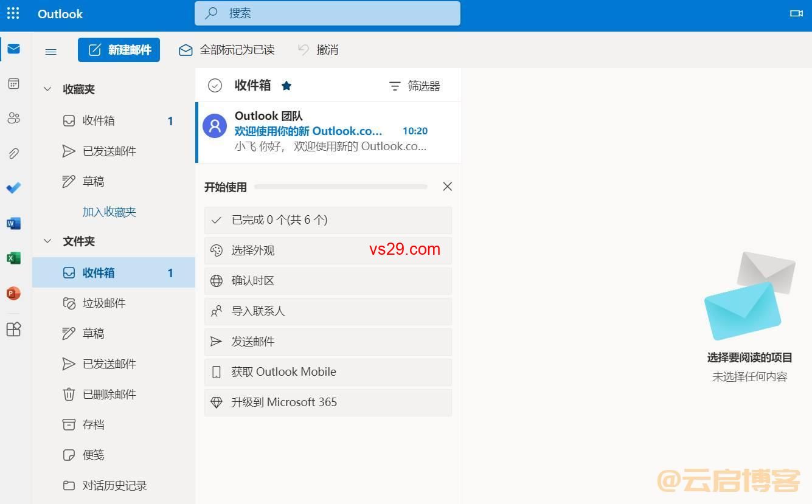Open the Files paperclip icon
The width and height of the screenshot is (812, 504).
point(13,153)
